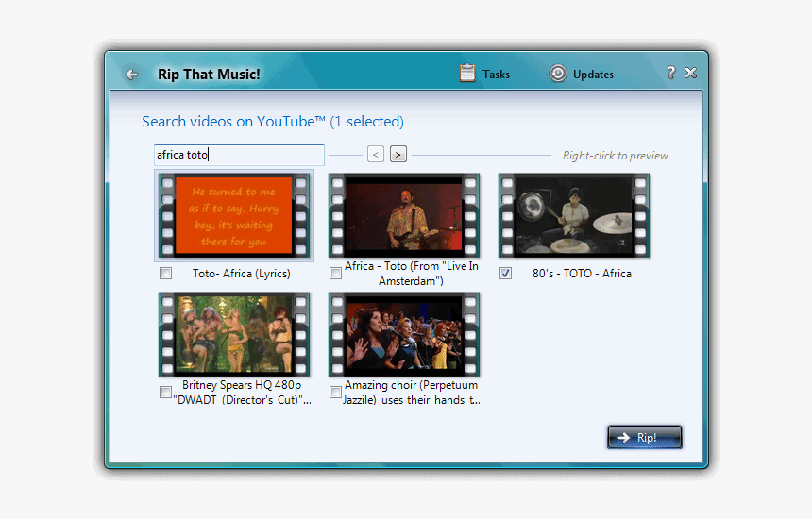812x519 pixels.
Task: Click the Search videos on YouTube heading
Action: pyautogui.click(x=273, y=122)
